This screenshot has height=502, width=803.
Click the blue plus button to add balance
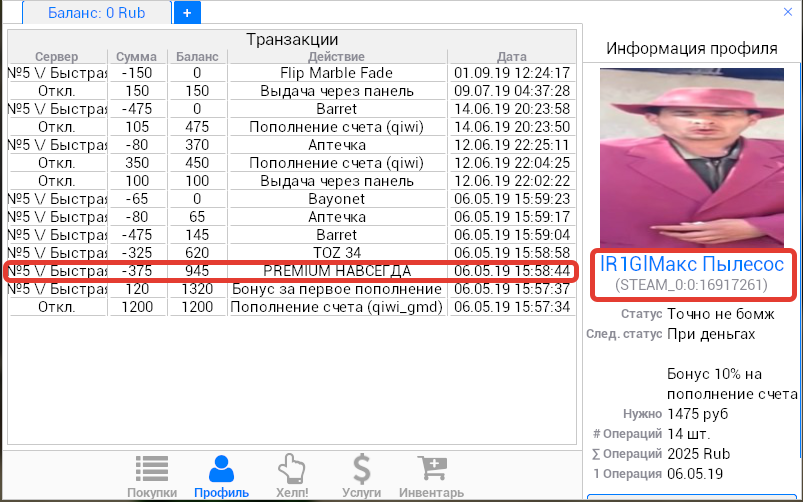click(187, 13)
